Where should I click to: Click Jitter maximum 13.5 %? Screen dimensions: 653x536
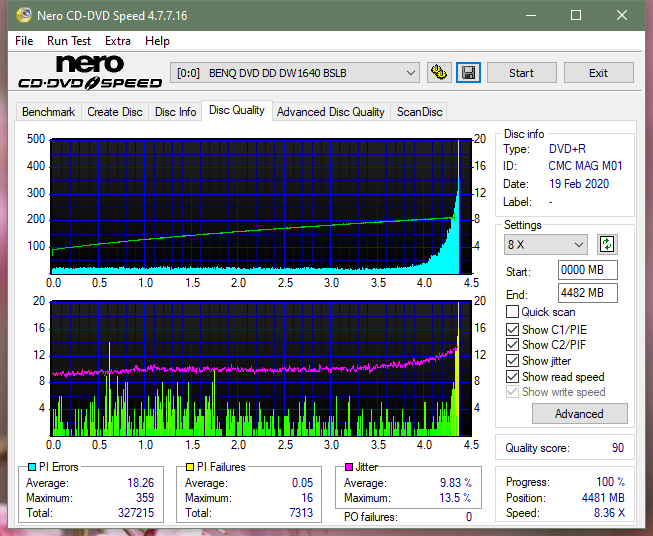pyautogui.click(x=456, y=497)
